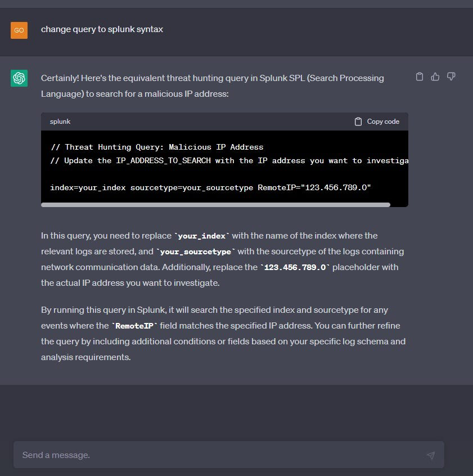Click the splunk language label in code header
Viewport: 473px width, 476px height.
pos(60,122)
